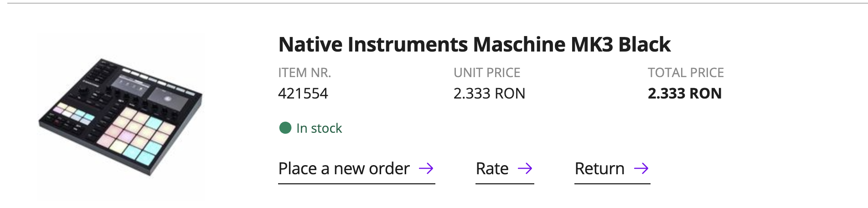Viewport: 868px width, 208px height.
Task: Select the item number 421554
Action: pos(303,94)
